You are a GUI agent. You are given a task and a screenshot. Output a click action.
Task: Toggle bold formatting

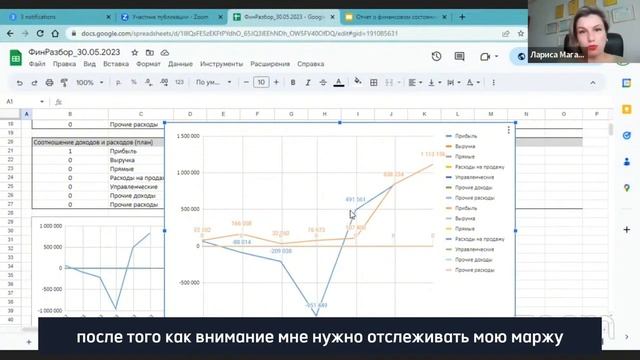(293, 83)
